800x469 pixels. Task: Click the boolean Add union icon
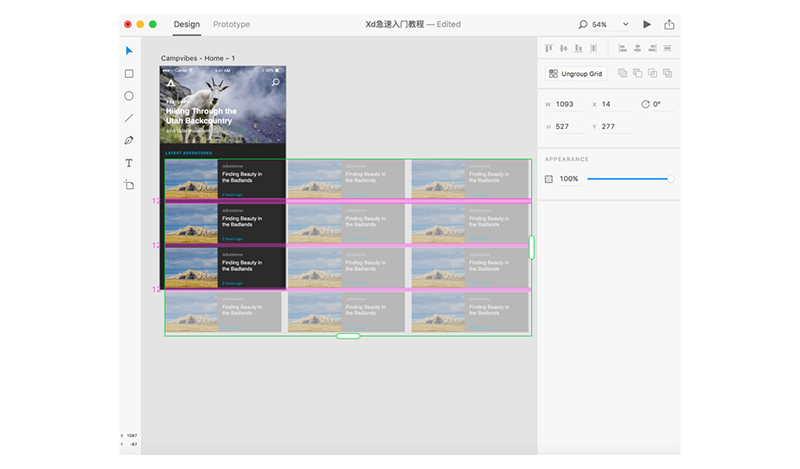tap(622, 73)
